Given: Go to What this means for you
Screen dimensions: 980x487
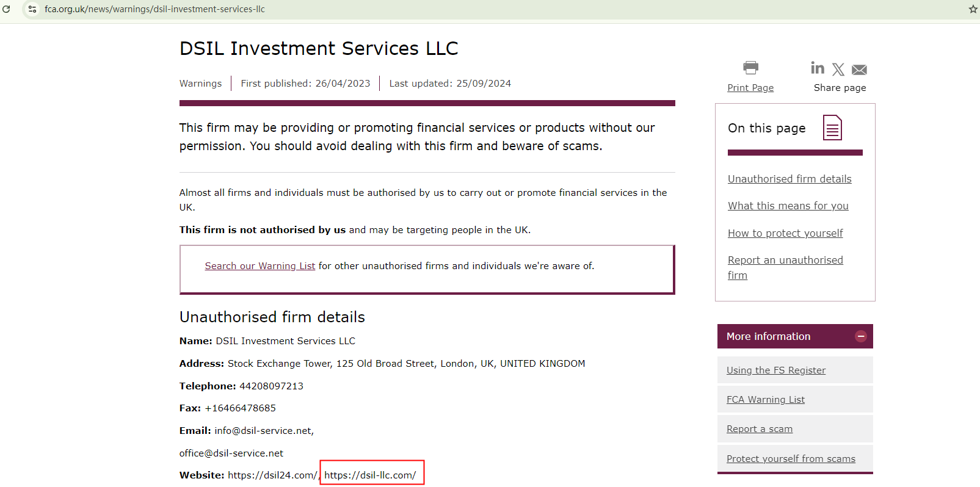Looking at the screenshot, I should [788, 206].
